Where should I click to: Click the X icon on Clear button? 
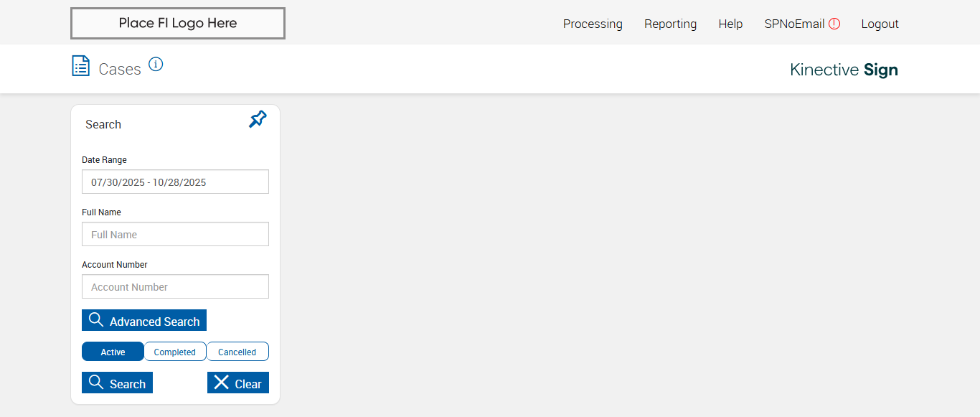[222, 383]
